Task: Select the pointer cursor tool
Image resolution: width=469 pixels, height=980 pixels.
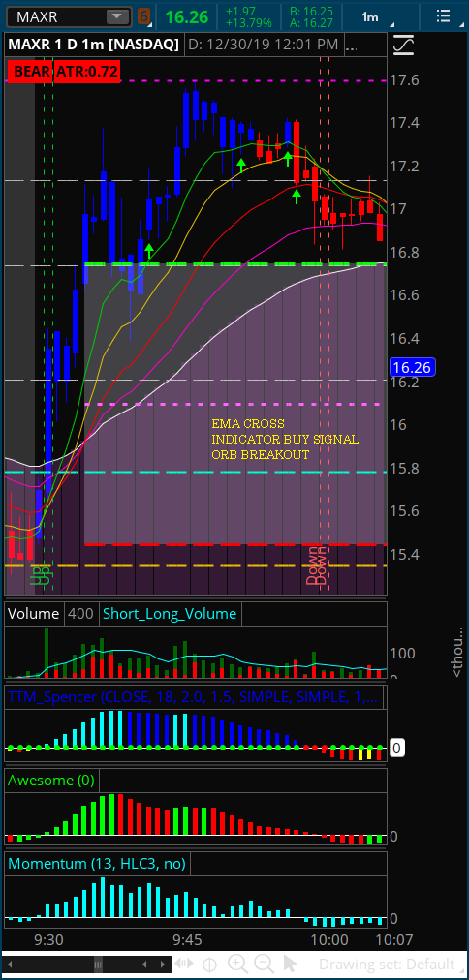Action: 290,964
